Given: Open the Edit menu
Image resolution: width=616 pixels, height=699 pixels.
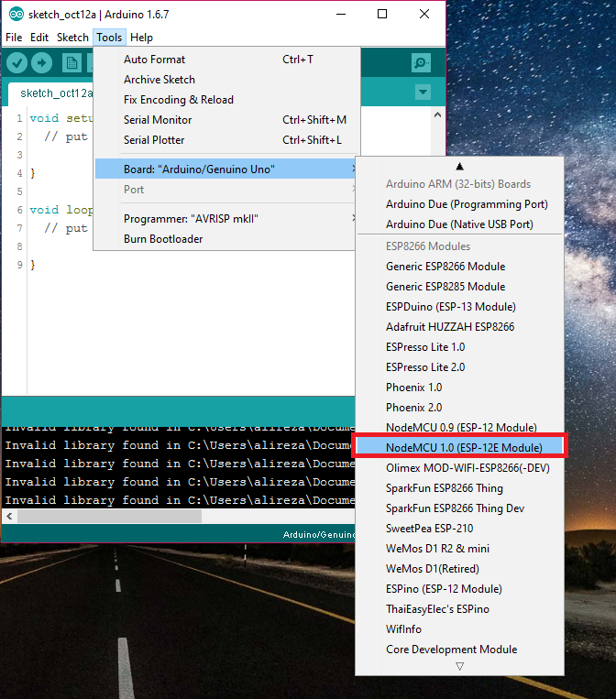Looking at the screenshot, I should coord(39,38).
